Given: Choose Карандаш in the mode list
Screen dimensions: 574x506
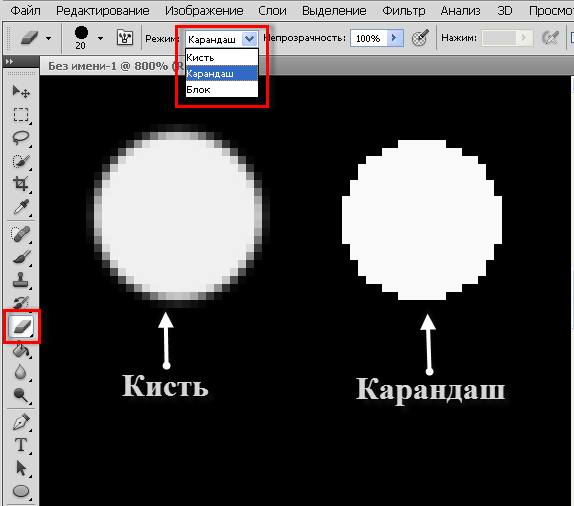Looking at the screenshot, I should click(x=222, y=74).
